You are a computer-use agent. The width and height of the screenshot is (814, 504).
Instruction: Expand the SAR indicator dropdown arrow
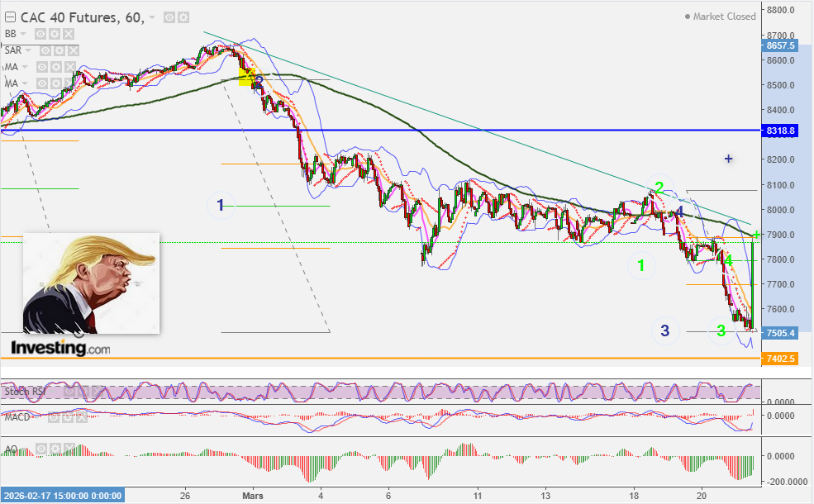pos(29,50)
